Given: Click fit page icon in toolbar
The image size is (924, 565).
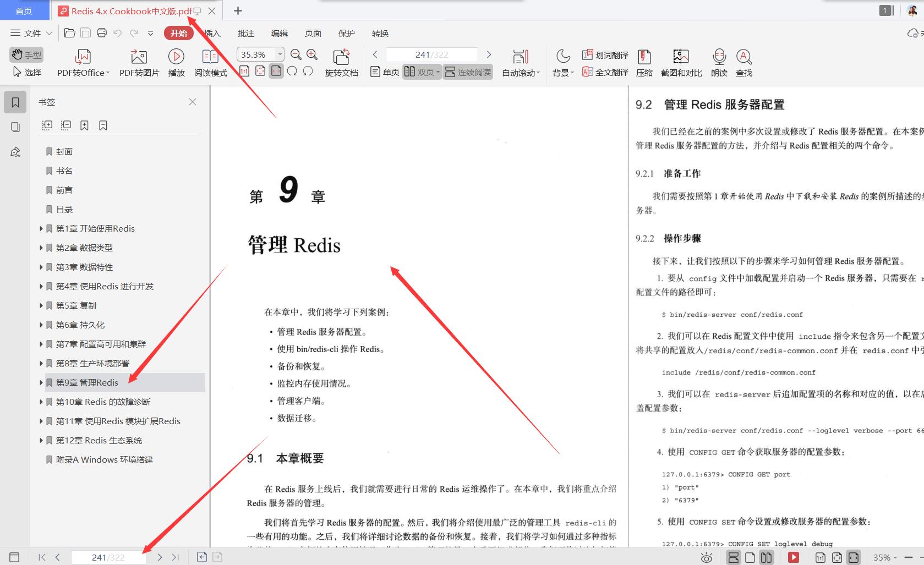Looking at the screenshot, I should coord(260,71).
